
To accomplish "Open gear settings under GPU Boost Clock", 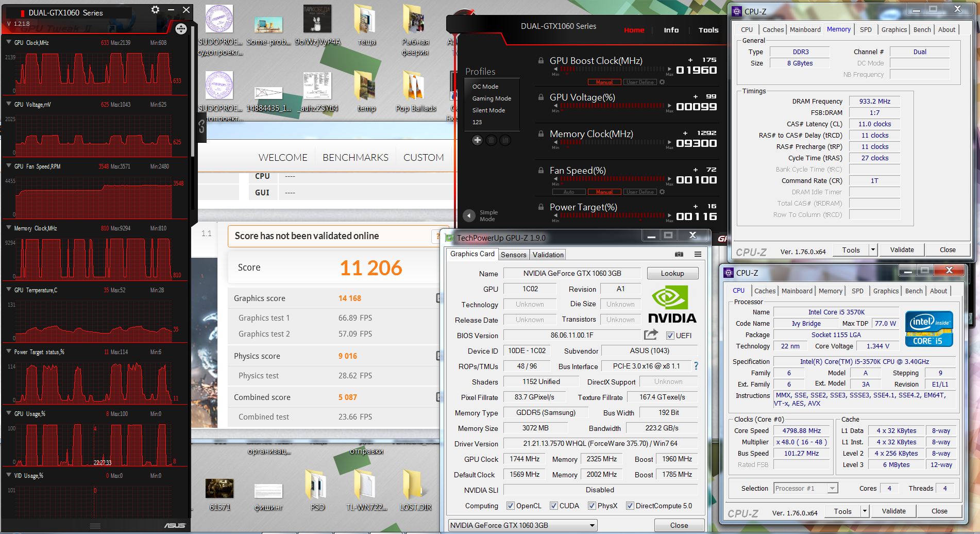I will coord(662,82).
